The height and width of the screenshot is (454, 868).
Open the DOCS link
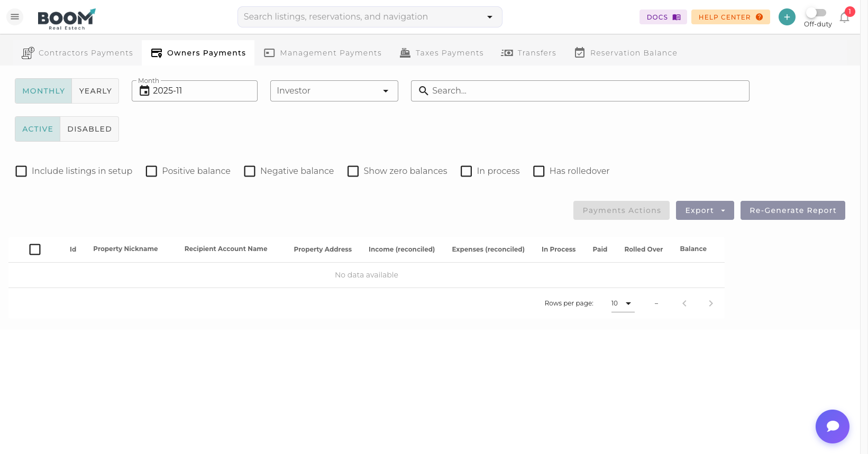tap(663, 17)
